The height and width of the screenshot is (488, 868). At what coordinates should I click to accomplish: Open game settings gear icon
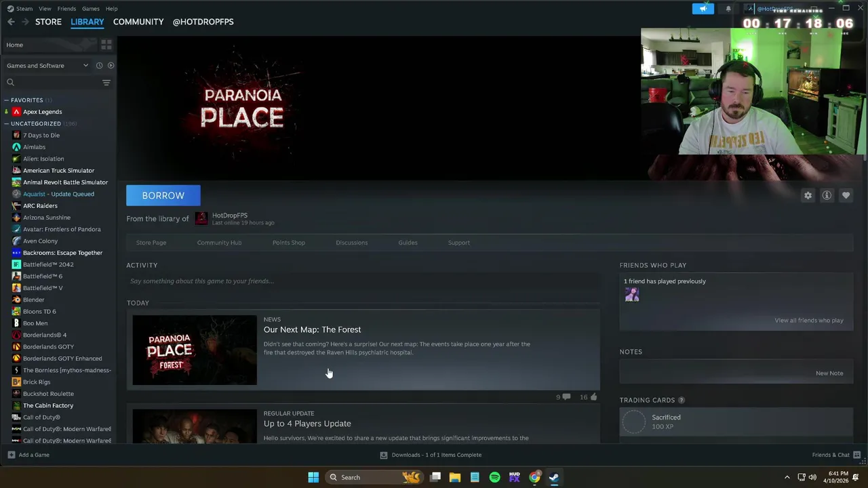click(x=808, y=195)
